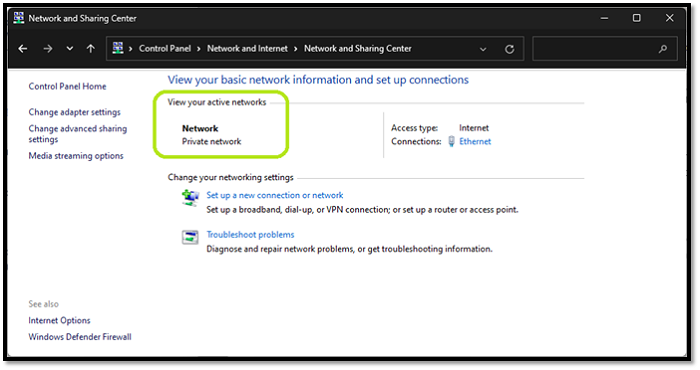The height and width of the screenshot is (370, 700).
Task: Expand the chevron after Network and Internet
Action: (296, 49)
